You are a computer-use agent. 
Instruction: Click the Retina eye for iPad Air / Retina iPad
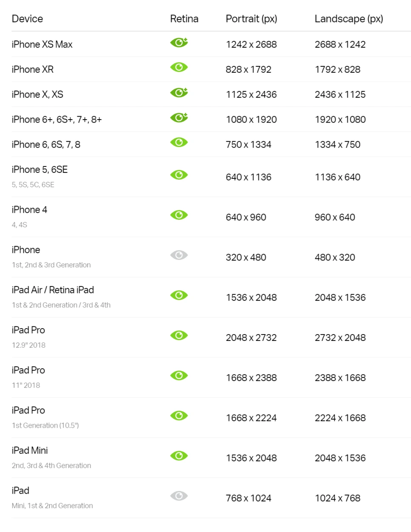tap(179, 295)
